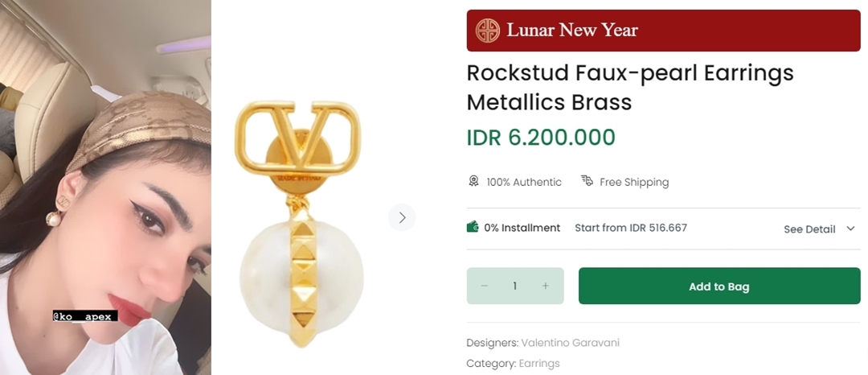
Task: Click the @ko__apex username tag
Action: [85, 316]
